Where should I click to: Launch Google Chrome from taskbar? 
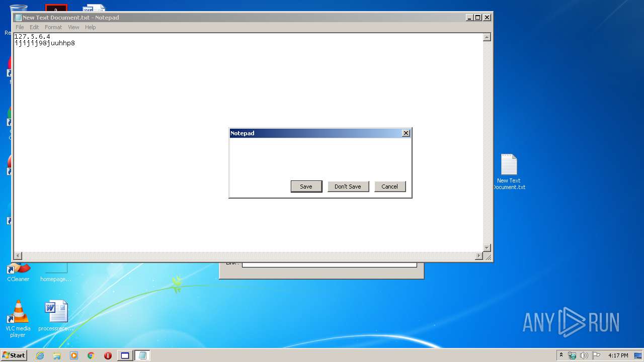pos(91,355)
